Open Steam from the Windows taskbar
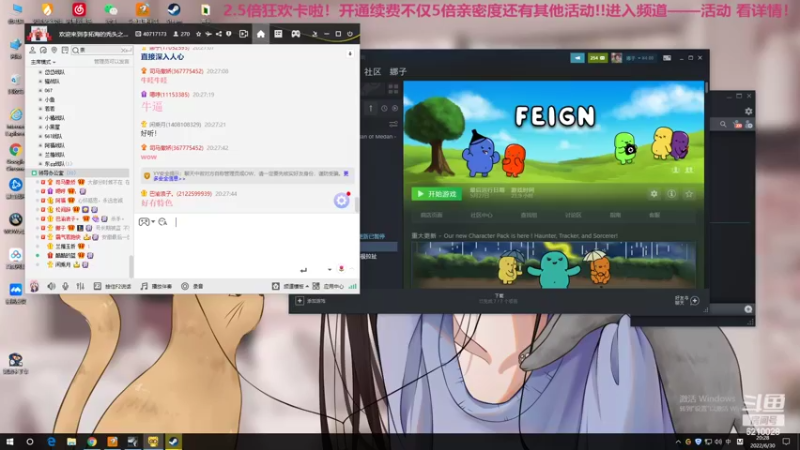Screen dimensions: 800x450 click(x=173, y=441)
